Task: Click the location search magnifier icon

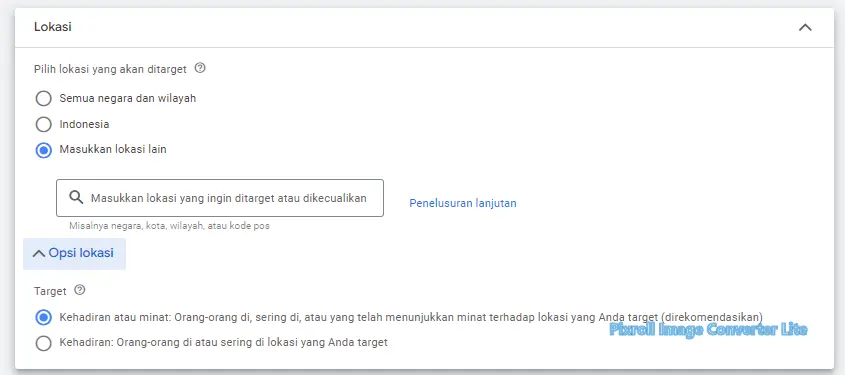Action: pyautogui.click(x=77, y=198)
